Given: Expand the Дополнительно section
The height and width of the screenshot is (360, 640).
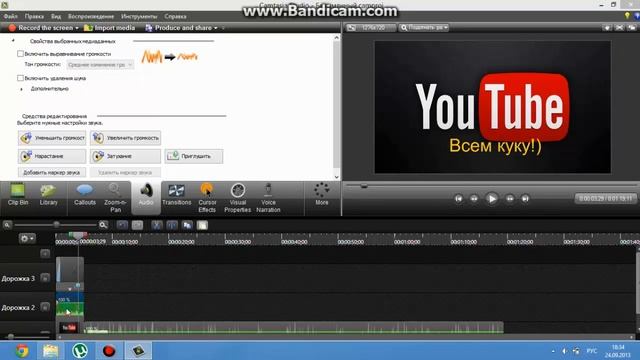Looking at the screenshot, I should click(x=22, y=89).
